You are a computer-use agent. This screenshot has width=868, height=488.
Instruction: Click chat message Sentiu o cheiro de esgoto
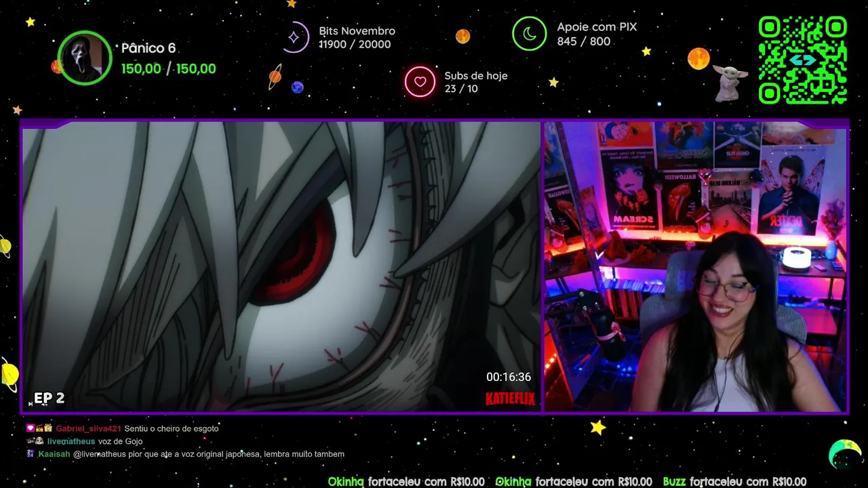click(x=172, y=428)
